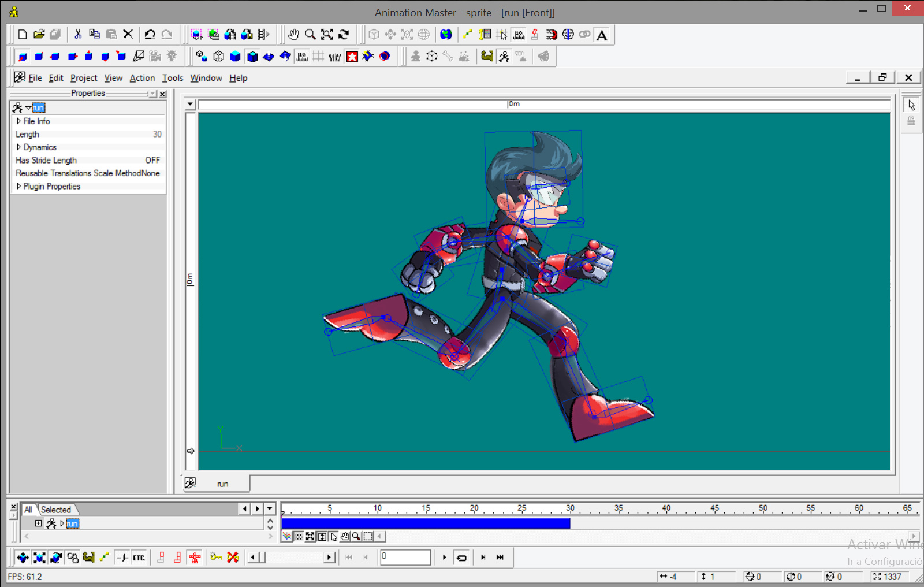Open the Reusable Translations Scale Method dropdown
This screenshot has height=587, width=924.
coord(150,173)
